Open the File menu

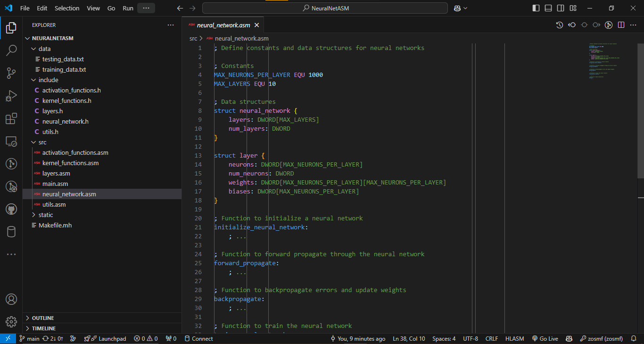[25, 8]
